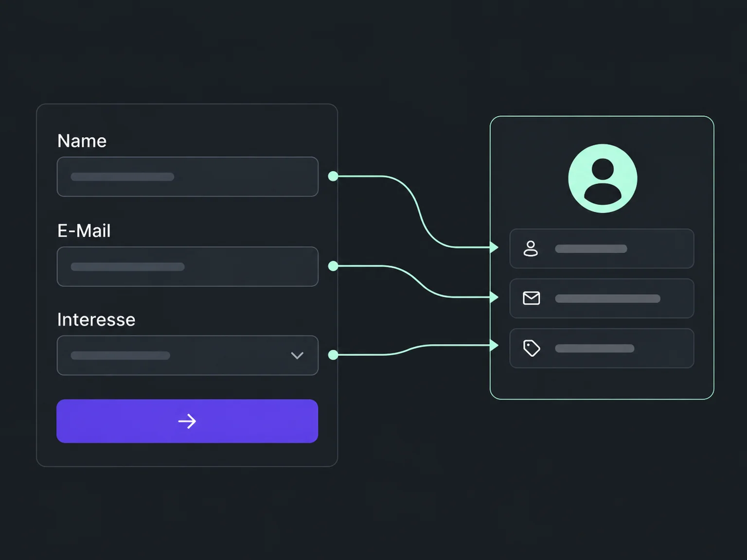Viewport: 747px width, 560px height.
Task: Click connector dot beside Name field
Action: click(x=333, y=176)
